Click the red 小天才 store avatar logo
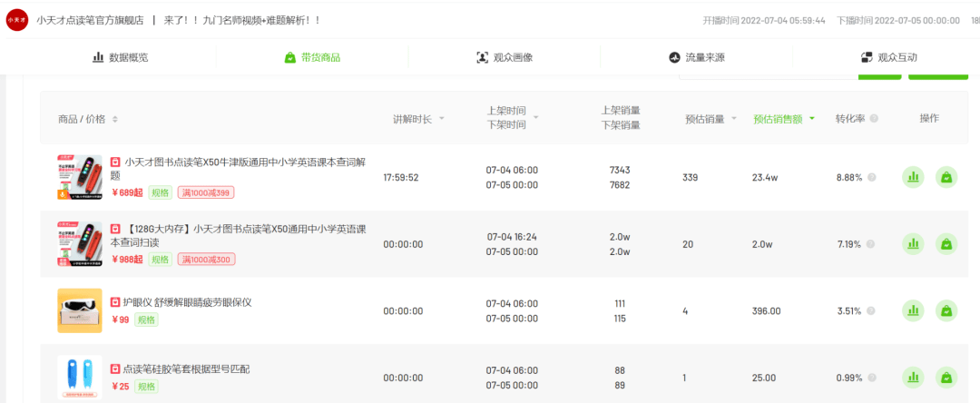 tap(17, 20)
